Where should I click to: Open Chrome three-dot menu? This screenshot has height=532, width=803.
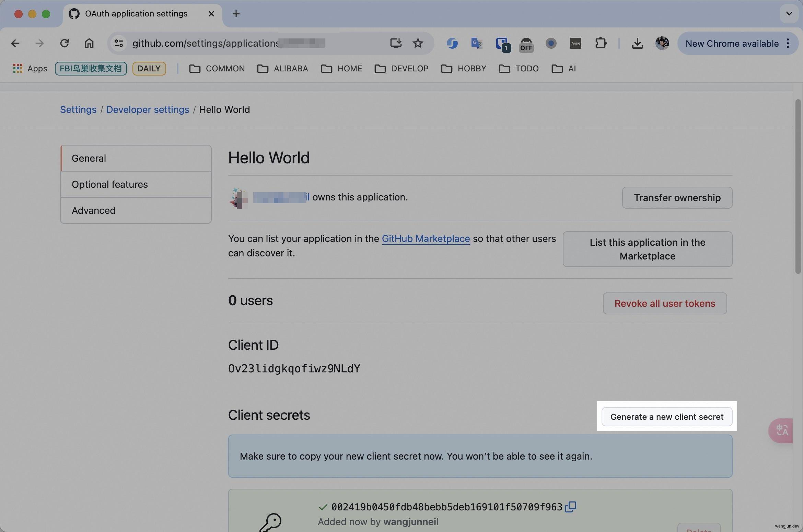(x=788, y=43)
